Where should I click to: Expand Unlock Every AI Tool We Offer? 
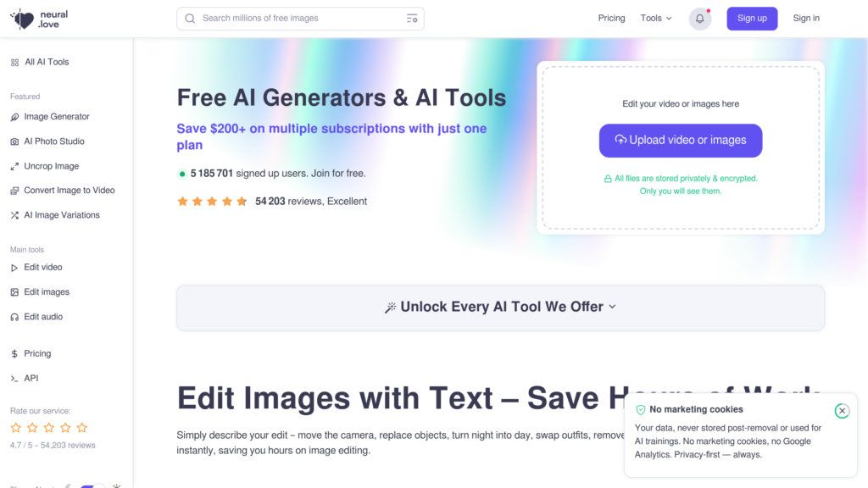[500, 307]
